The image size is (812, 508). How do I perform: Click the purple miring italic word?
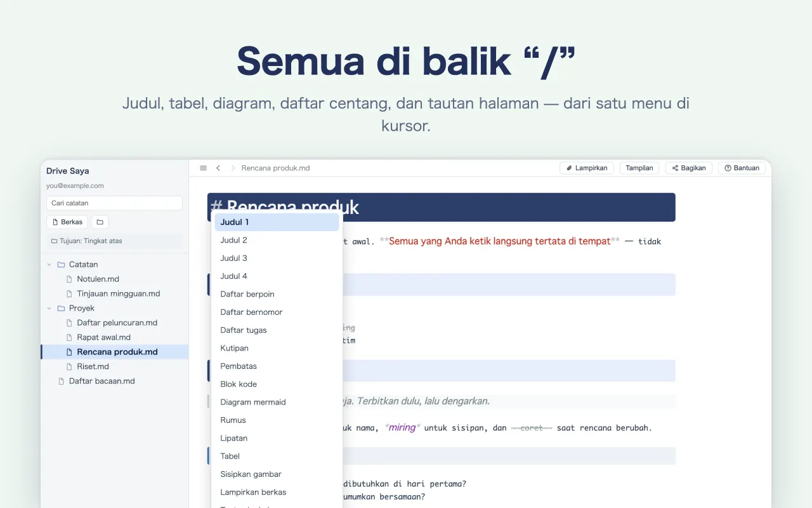pyautogui.click(x=402, y=427)
